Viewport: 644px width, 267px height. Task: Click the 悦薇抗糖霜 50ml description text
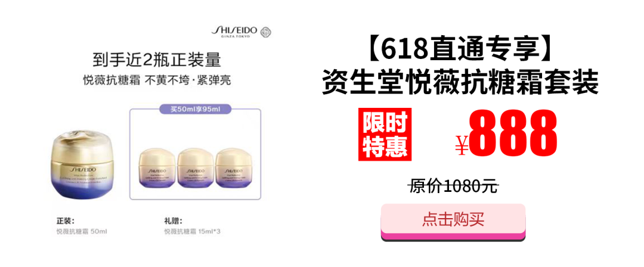pyautogui.click(x=81, y=232)
